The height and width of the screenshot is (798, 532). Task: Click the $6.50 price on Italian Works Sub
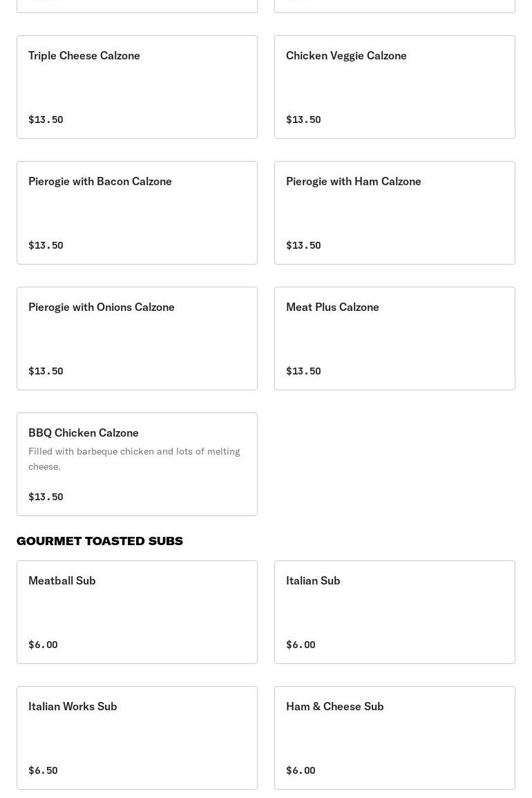[x=44, y=770]
